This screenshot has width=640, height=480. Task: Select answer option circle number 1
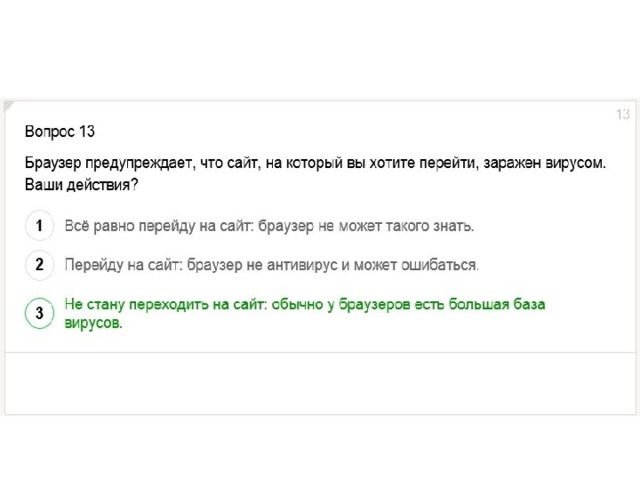tap(39, 225)
